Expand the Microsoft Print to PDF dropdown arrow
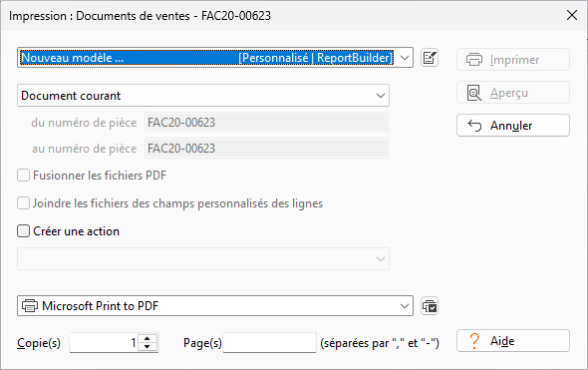Screen dimensions: 588x370 pyautogui.click(x=405, y=306)
